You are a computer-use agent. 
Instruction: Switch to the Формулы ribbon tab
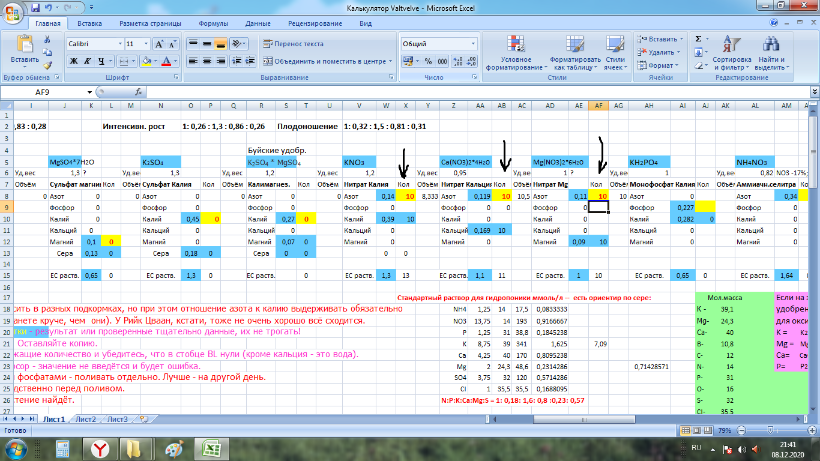tap(212, 22)
